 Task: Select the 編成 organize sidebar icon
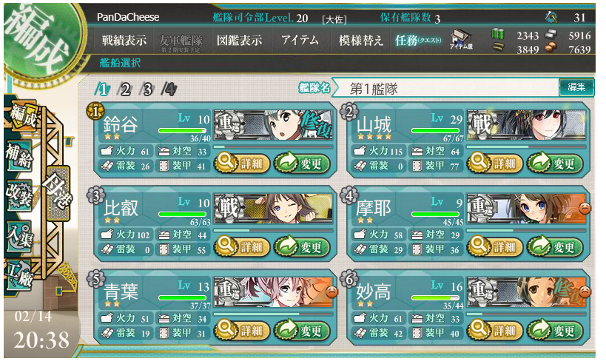(22, 115)
